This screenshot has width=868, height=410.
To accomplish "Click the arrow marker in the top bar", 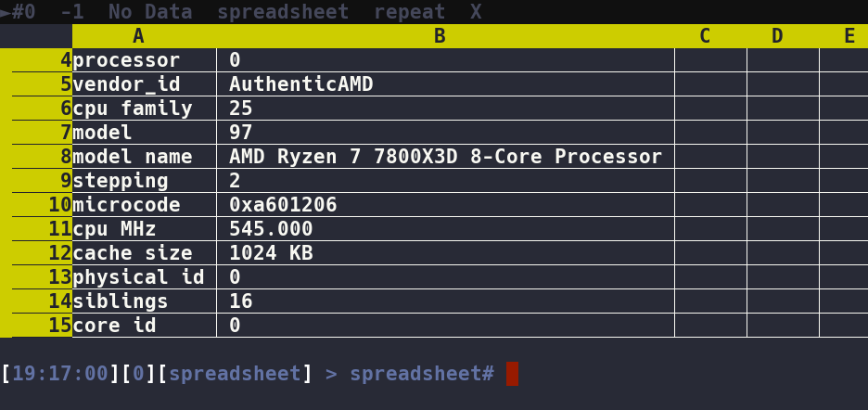I will pyautogui.click(x=6, y=12).
